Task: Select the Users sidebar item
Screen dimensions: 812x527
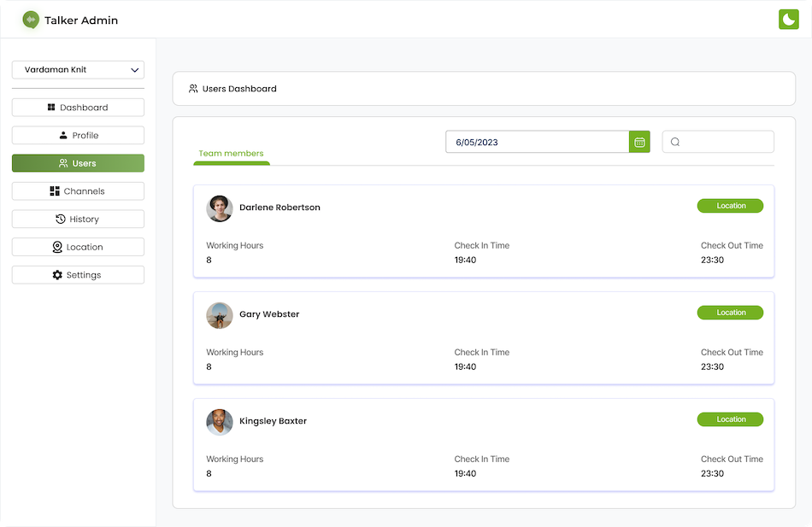Action: pos(78,163)
